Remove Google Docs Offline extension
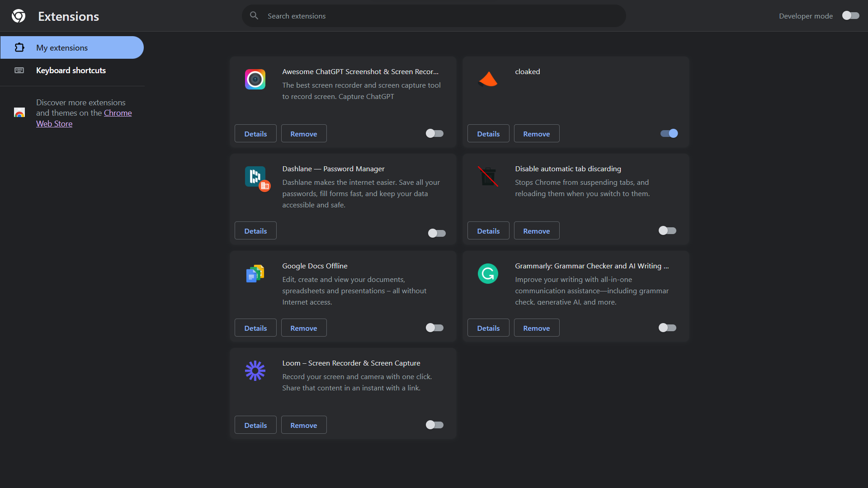 pyautogui.click(x=304, y=328)
